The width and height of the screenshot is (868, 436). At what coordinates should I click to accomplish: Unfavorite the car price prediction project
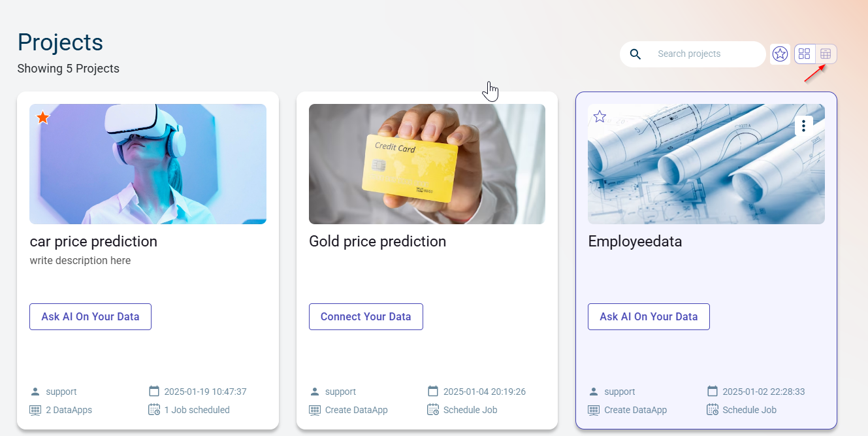pyautogui.click(x=43, y=118)
